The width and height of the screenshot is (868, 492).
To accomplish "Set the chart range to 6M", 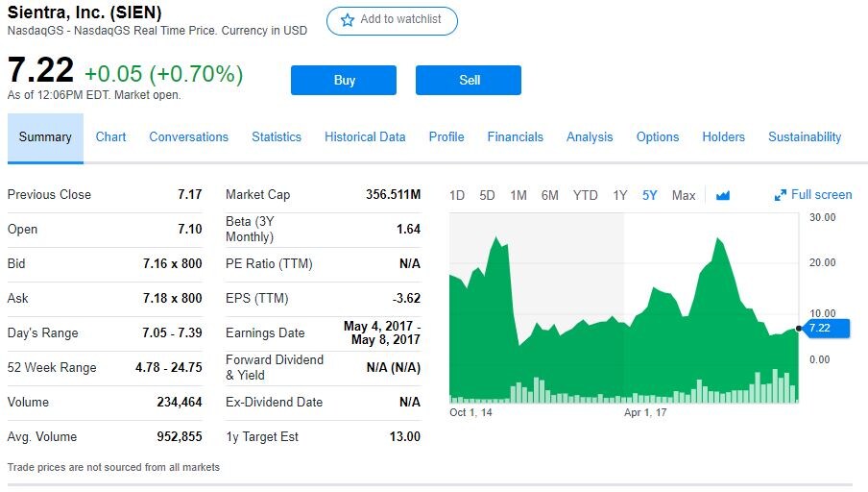I will [x=549, y=196].
